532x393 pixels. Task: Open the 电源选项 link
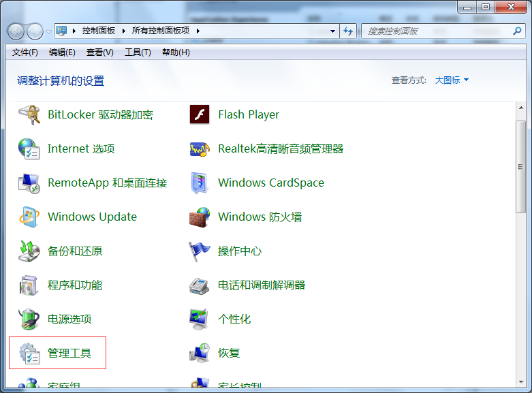69,319
